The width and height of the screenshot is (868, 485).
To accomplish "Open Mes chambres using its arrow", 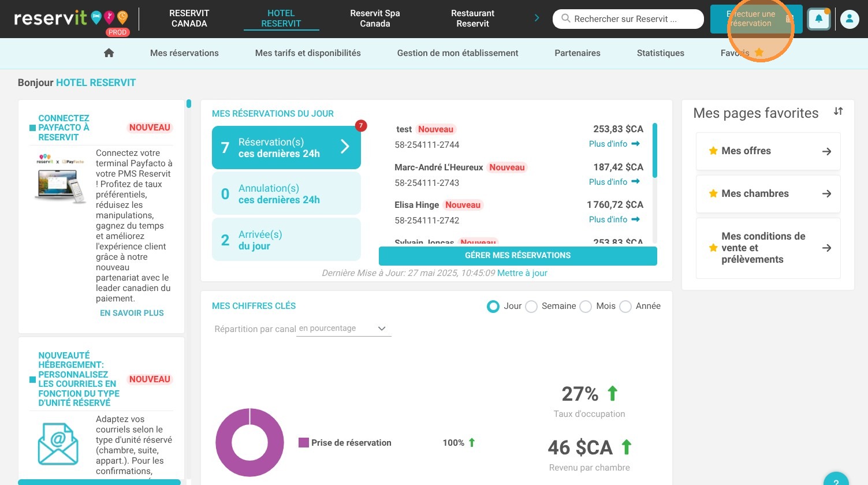I will coord(827,194).
